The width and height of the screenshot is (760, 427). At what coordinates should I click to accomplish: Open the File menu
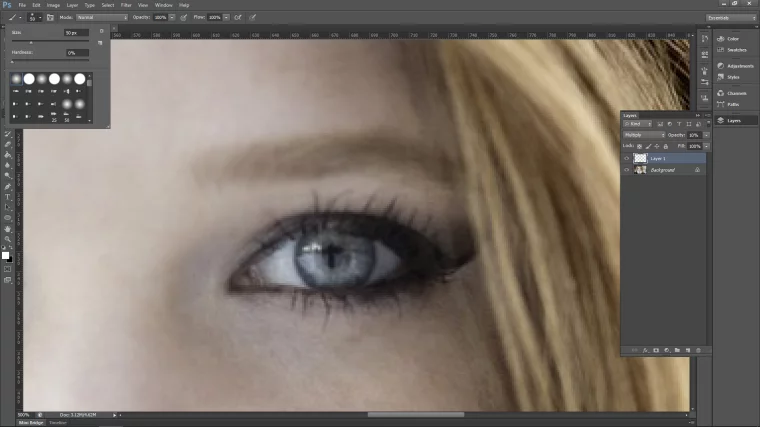(x=22, y=5)
